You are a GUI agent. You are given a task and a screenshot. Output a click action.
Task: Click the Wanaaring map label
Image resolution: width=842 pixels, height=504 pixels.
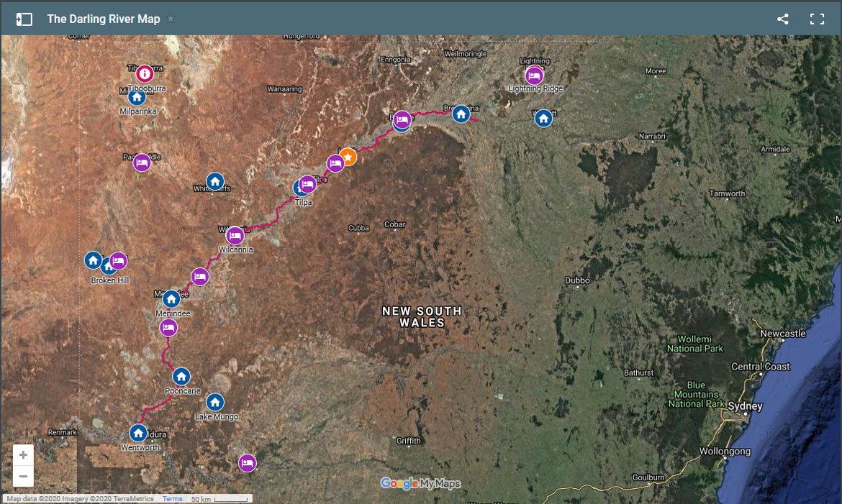coord(284,89)
